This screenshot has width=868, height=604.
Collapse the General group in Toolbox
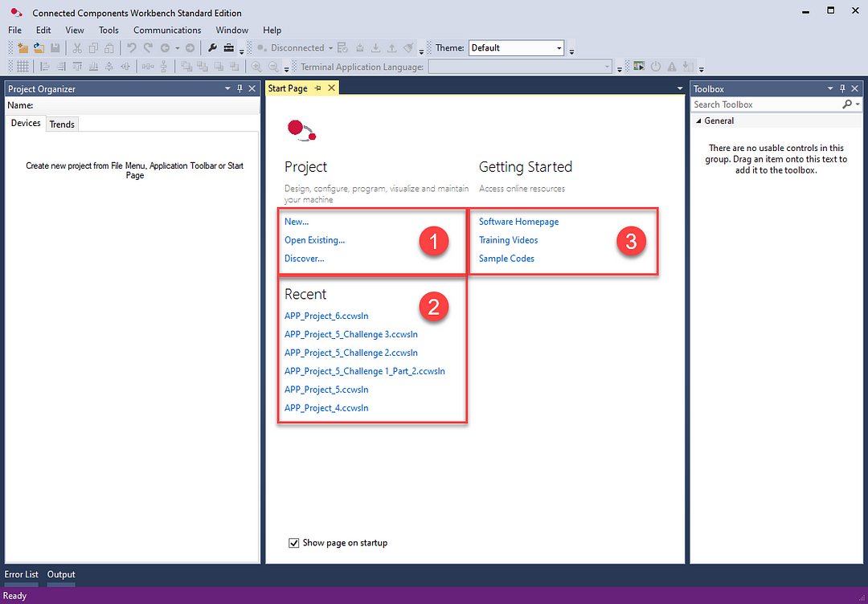click(698, 120)
